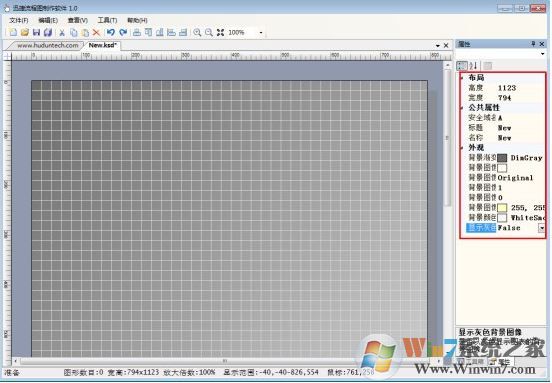Collapse the 外观 property category

click(x=462, y=148)
